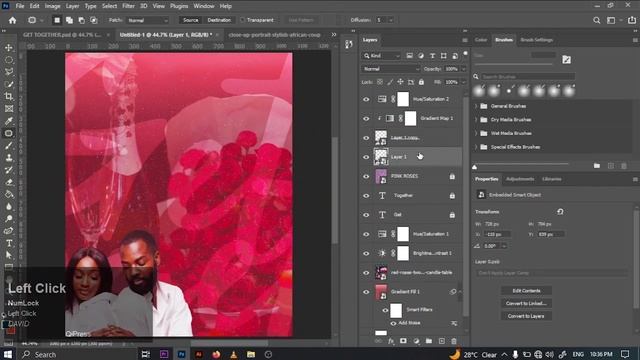The height and width of the screenshot is (360, 640).
Task: Expand the General Brushes folder
Action: click(476, 106)
